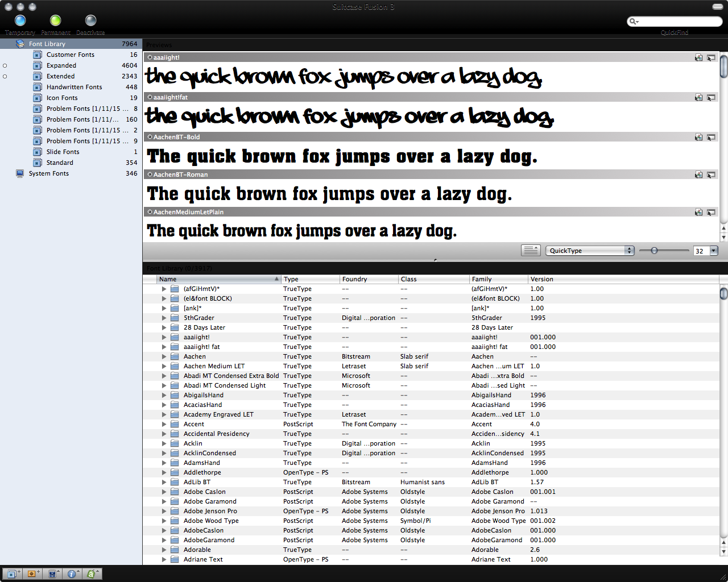Toggle activation circle in AachenMediumLetPlain preview header
The height and width of the screenshot is (582, 728).
[150, 212]
